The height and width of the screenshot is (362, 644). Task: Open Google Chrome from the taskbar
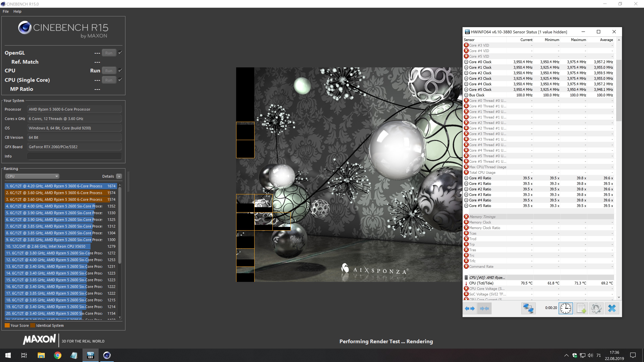coord(58,355)
